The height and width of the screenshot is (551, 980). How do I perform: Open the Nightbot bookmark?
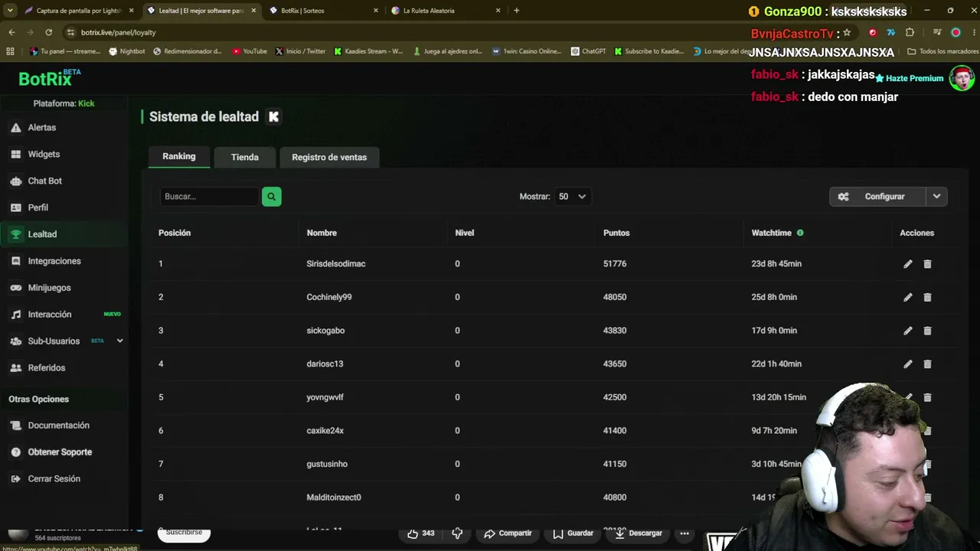[127, 51]
